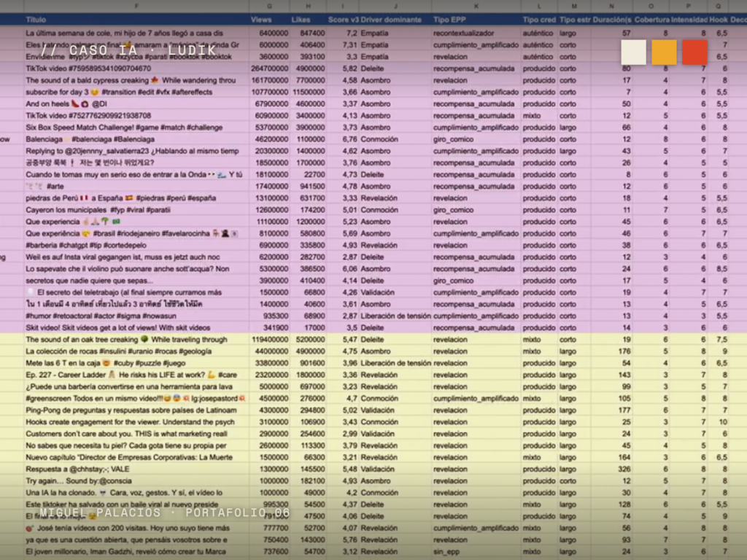Click the Liberación de tensión cell for #humor row
The image size is (747, 560).
(x=395, y=316)
